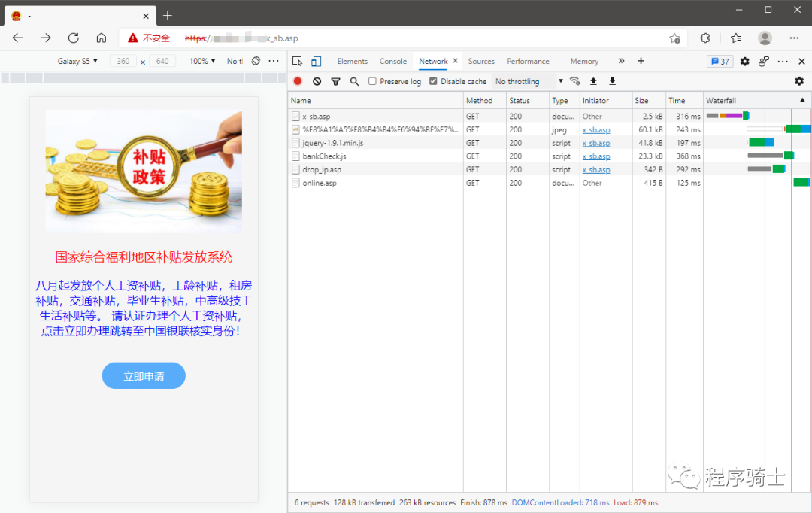Select the Inspect element tool
The image size is (812, 513).
(x=297, y=61)
